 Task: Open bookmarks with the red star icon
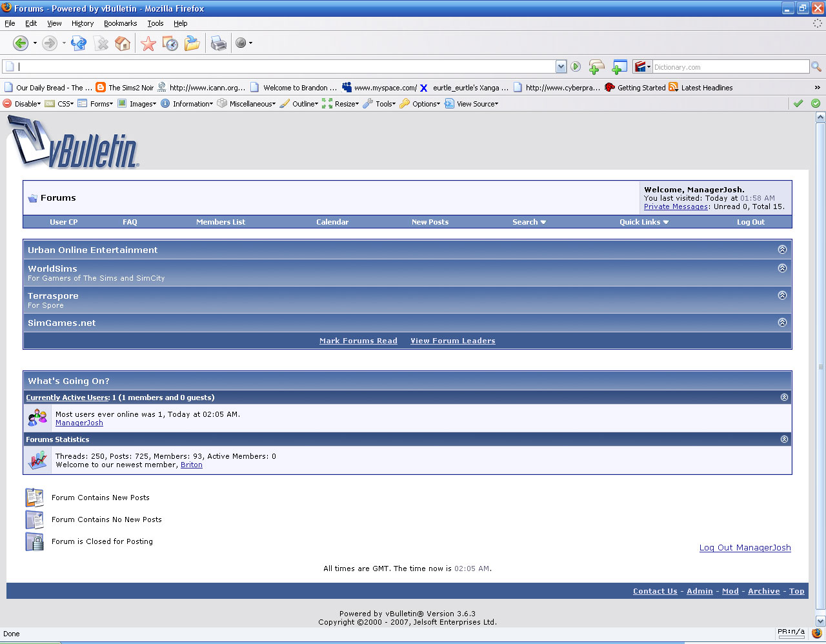[x=148, y=43]
